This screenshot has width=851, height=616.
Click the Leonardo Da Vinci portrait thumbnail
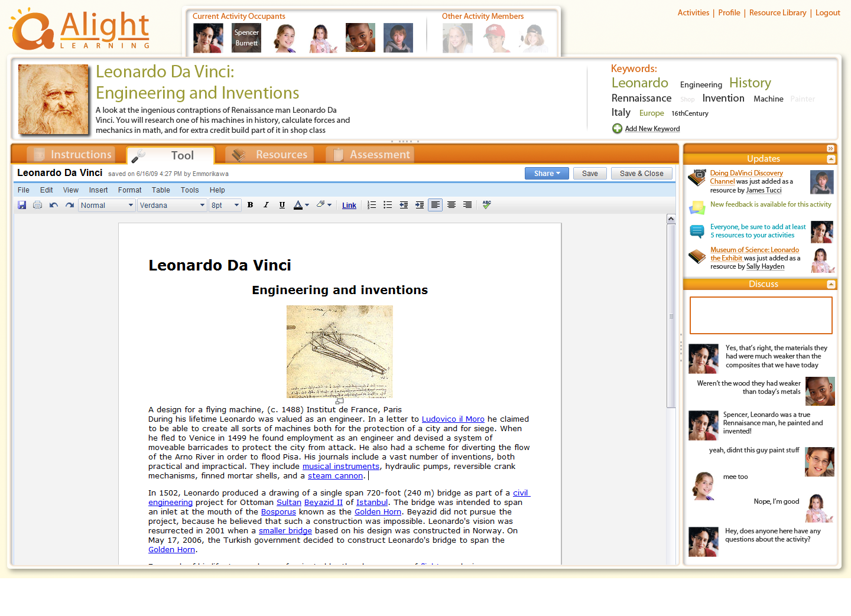(54, 99)
